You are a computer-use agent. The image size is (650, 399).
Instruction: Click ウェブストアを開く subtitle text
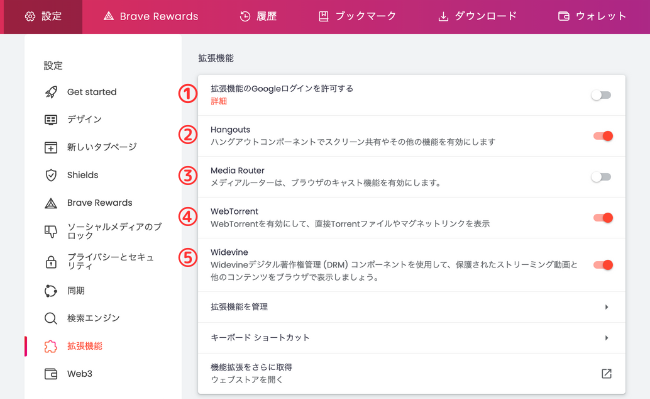pos(247,380)
